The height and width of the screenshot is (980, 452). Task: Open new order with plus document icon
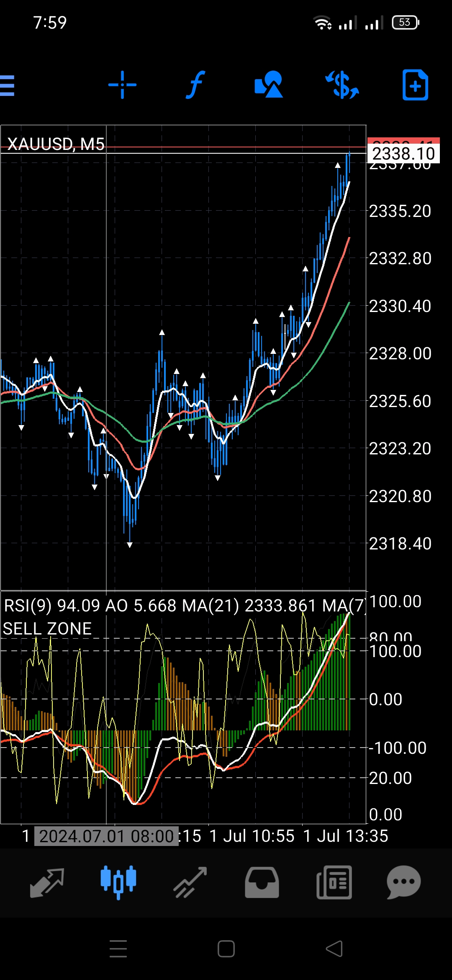[x=415, y=85]
